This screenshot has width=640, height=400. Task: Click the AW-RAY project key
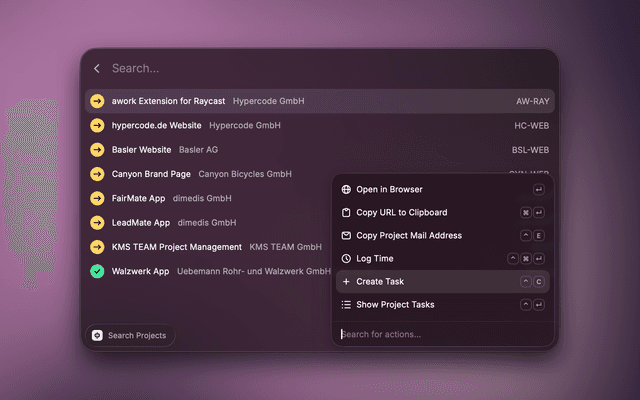[x=533, y=101]
